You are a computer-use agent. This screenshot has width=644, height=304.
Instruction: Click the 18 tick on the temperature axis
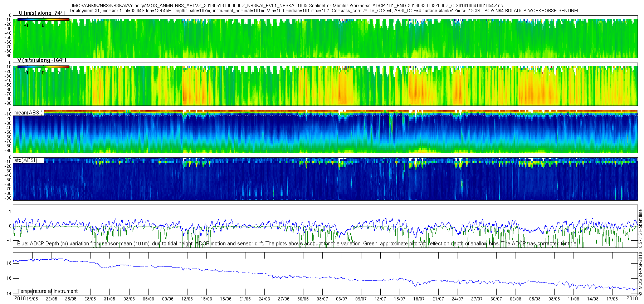pos(9,263)
